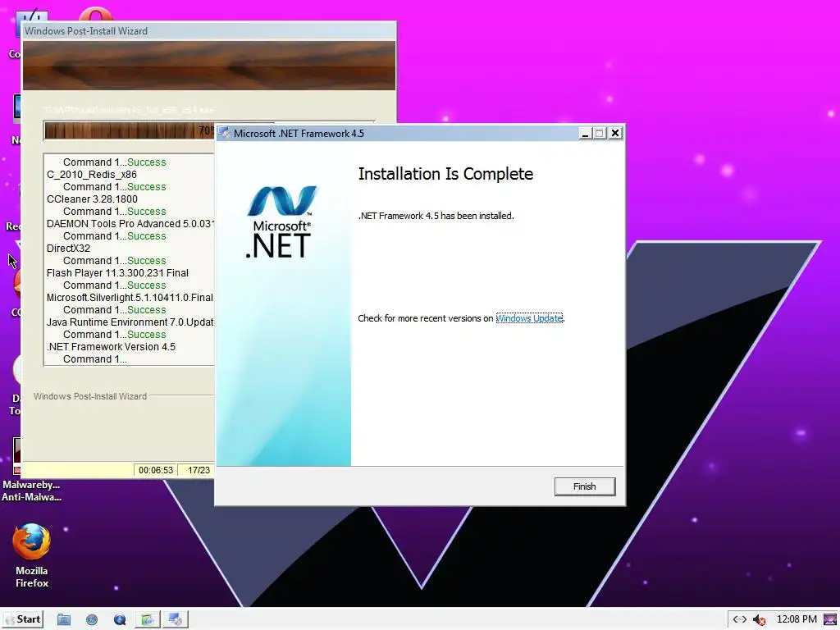
Task: Minimize the .NET Framework 4.5 window
Action: click(x=586, y=133)
